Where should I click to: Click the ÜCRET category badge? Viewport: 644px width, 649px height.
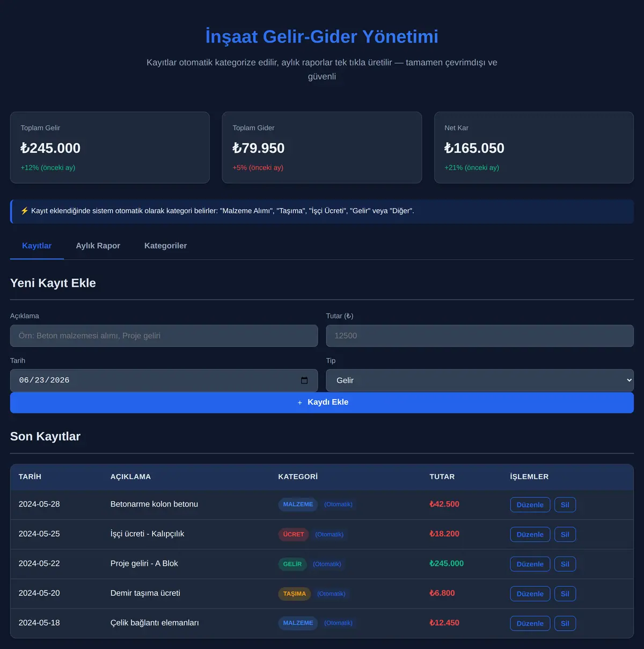coord(294,534)
